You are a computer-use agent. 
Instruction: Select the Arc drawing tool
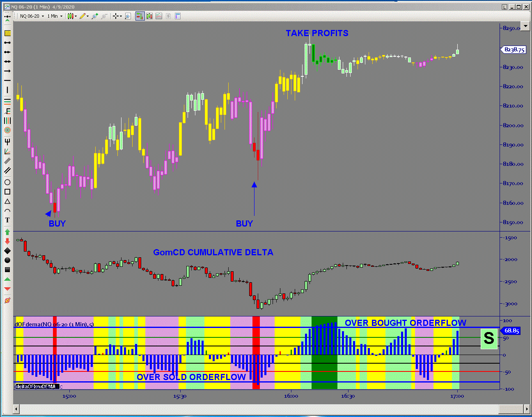point(7,211)
